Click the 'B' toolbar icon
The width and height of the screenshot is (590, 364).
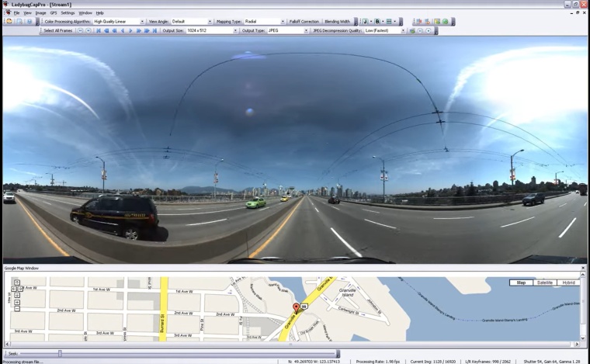coord(377,22)
